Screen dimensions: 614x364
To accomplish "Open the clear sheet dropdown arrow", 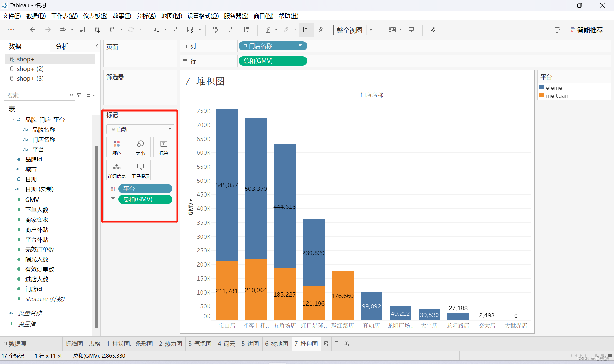I will (x=200, y=30).
